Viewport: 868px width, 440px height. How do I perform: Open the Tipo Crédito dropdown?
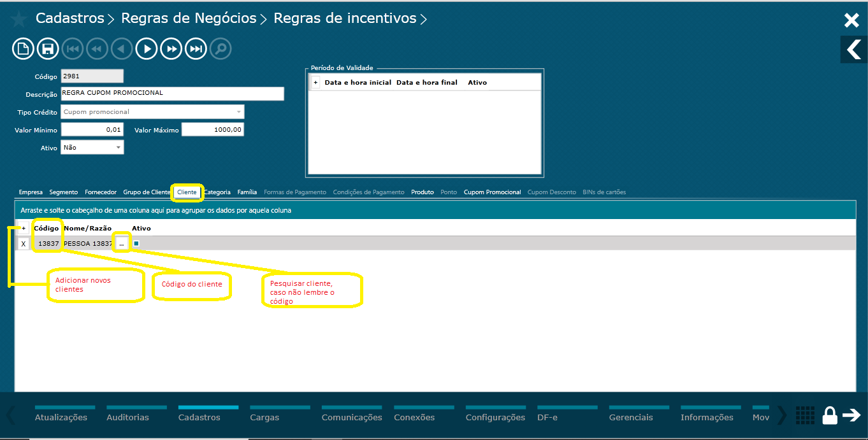(240, 111)
